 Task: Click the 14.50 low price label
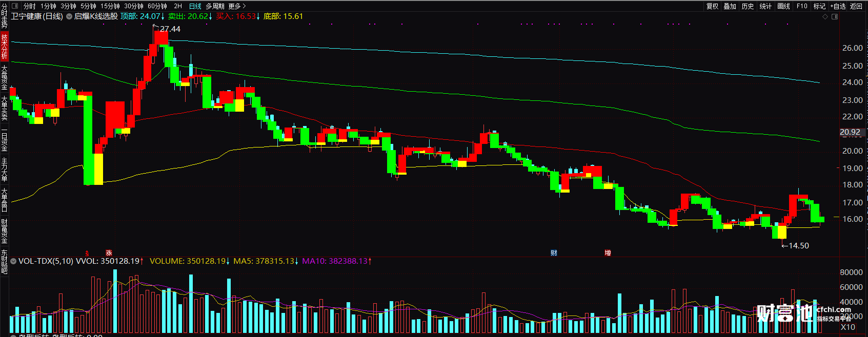(798, 246)
